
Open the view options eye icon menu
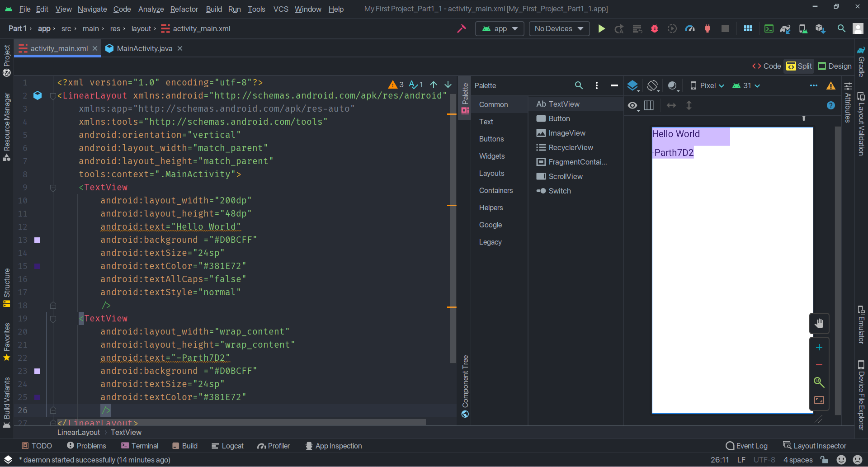click(x=632, y=105)
